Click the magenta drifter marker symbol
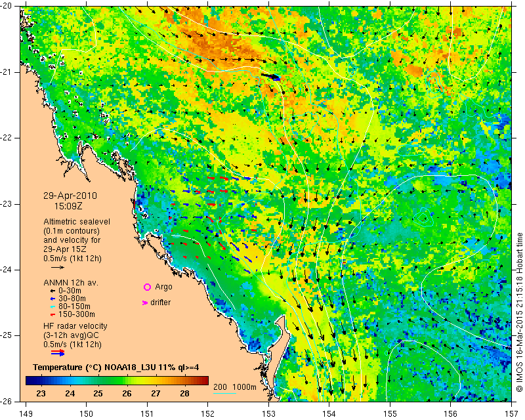Viewport: 525px width, 420px height. click(x=145, y=303)
